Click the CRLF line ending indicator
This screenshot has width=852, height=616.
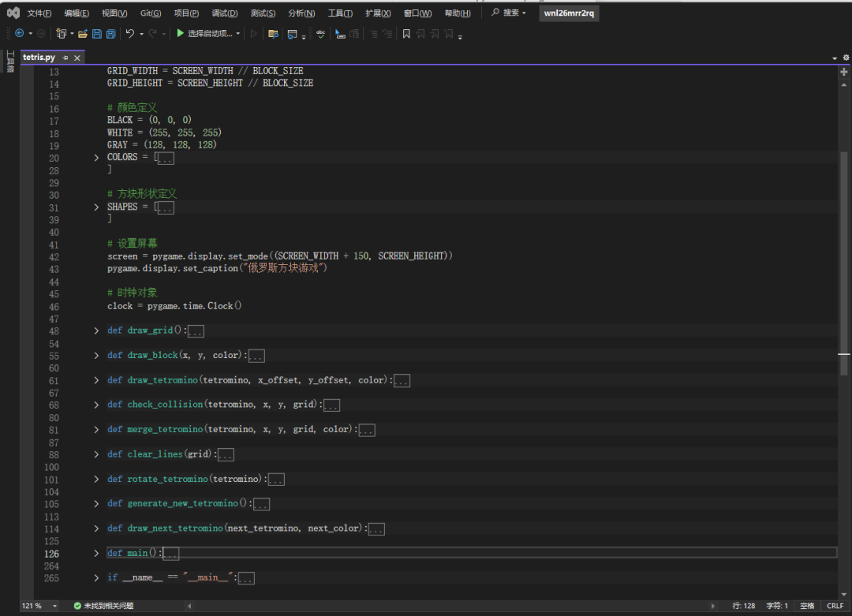coord(835,606)
